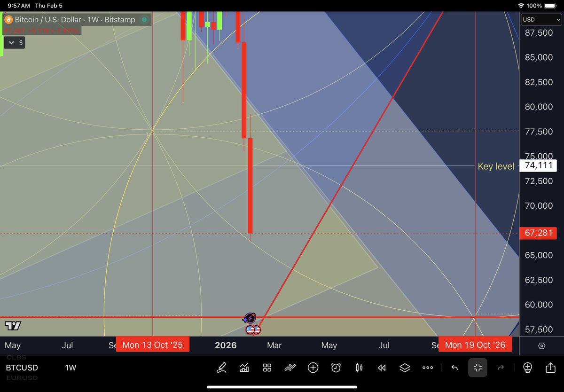This screenshot has height=392, width=564.
Task: Open the three-dot more options menu
Action: point(428,368)
